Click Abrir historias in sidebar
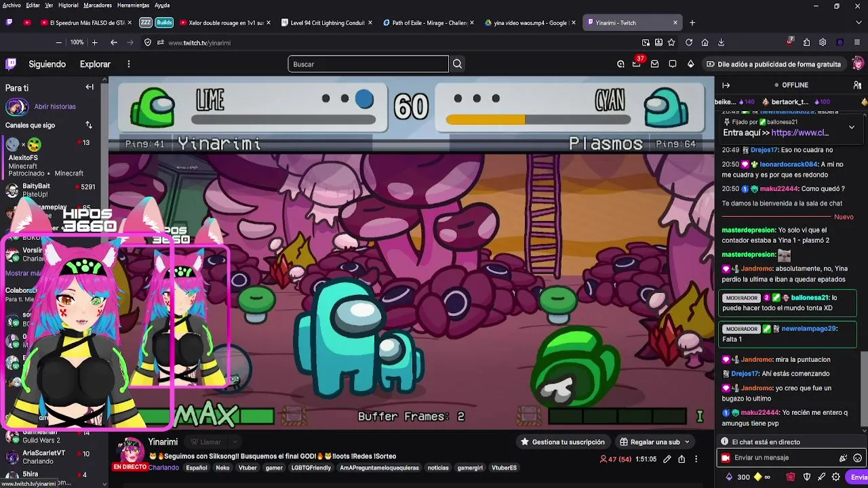 (x=55, y=106)
